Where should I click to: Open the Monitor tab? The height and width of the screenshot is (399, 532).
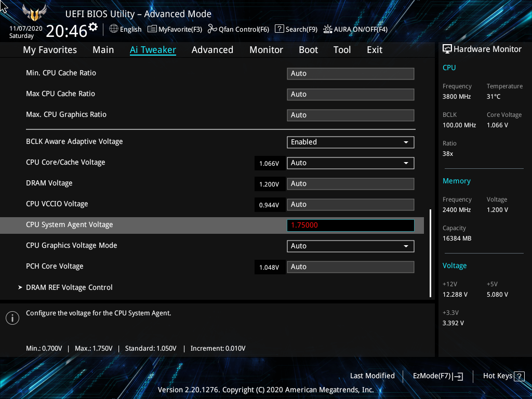(x=266, y=50)
